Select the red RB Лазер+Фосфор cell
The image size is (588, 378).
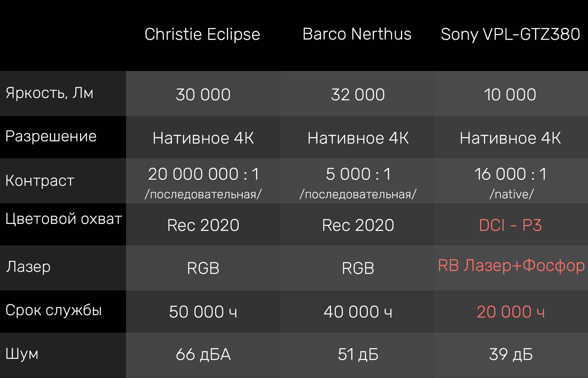[511, 265]
